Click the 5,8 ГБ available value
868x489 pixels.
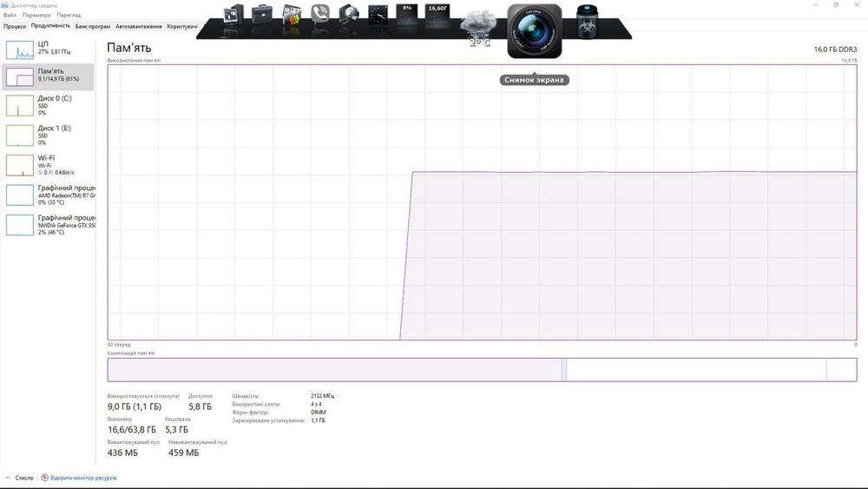200,406
